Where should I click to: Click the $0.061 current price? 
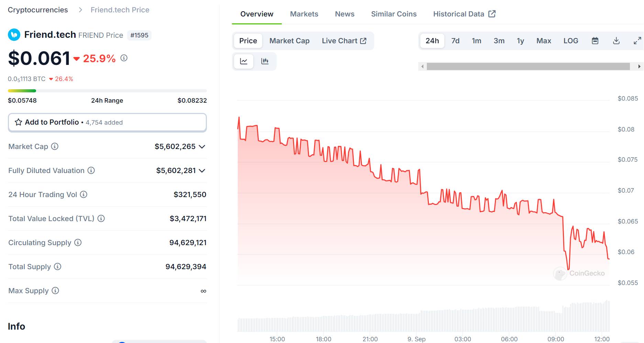pos(39,58)
